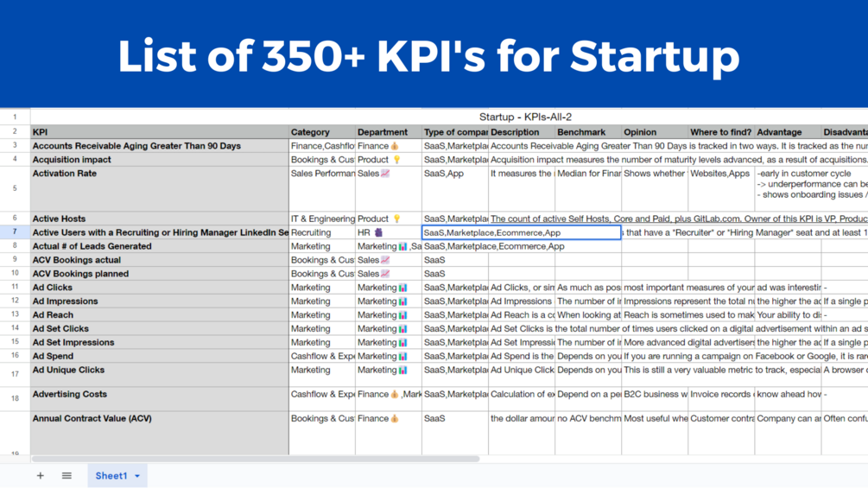
Task: Select the 'Ad Spend' KPI cell
Action: (160, 357)
